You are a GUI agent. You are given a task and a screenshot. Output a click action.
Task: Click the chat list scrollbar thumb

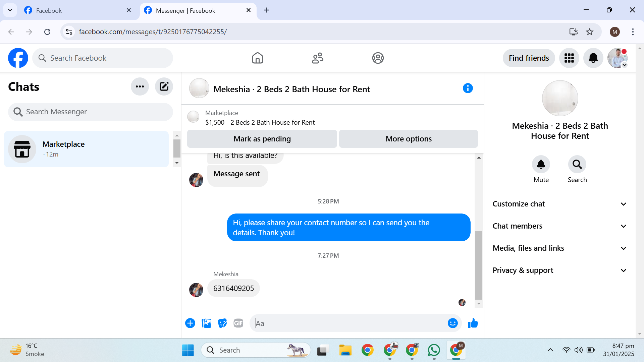tap(177, 148)
